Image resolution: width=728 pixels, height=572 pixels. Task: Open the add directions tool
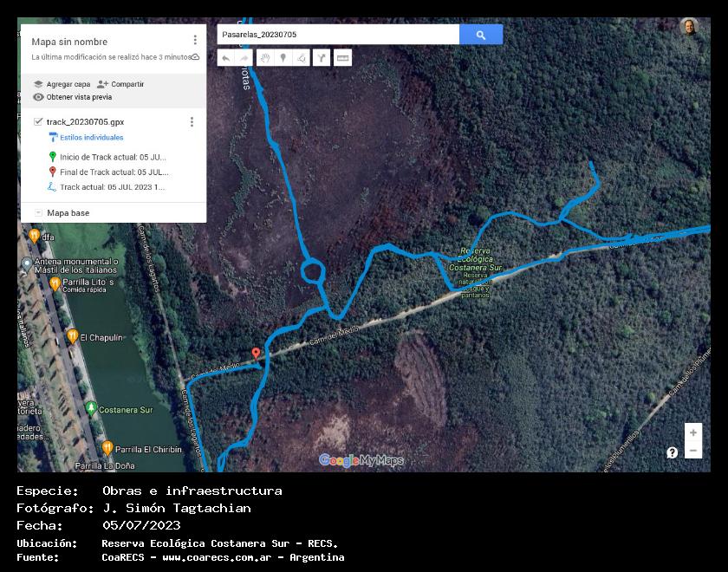(x=322, y=58)
